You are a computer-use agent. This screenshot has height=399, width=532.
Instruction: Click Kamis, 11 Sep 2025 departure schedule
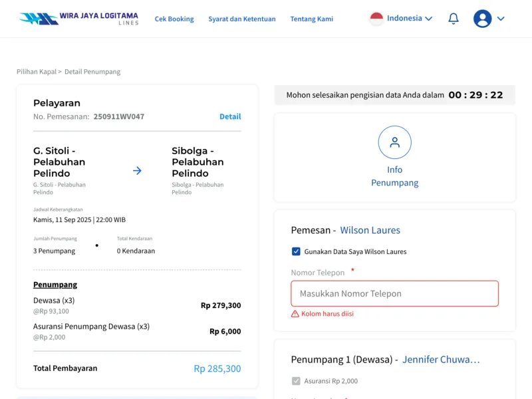point(79,220)
